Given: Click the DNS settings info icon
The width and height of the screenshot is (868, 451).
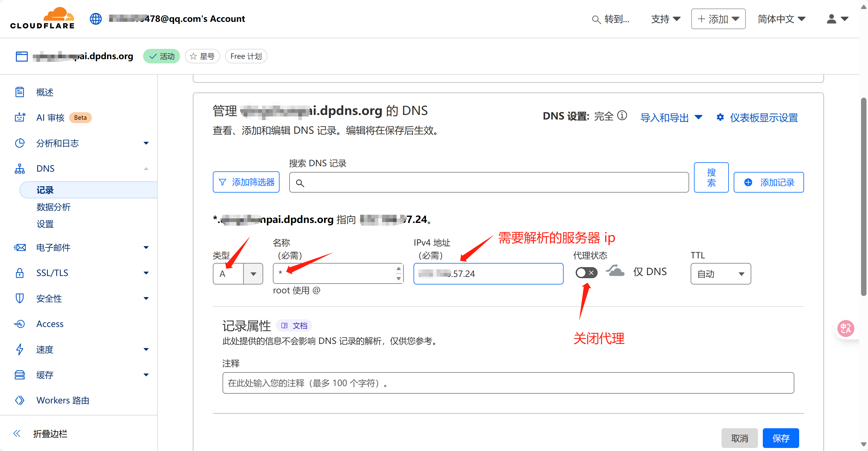Looking at the screenshot, I should (x=622, y=116).
